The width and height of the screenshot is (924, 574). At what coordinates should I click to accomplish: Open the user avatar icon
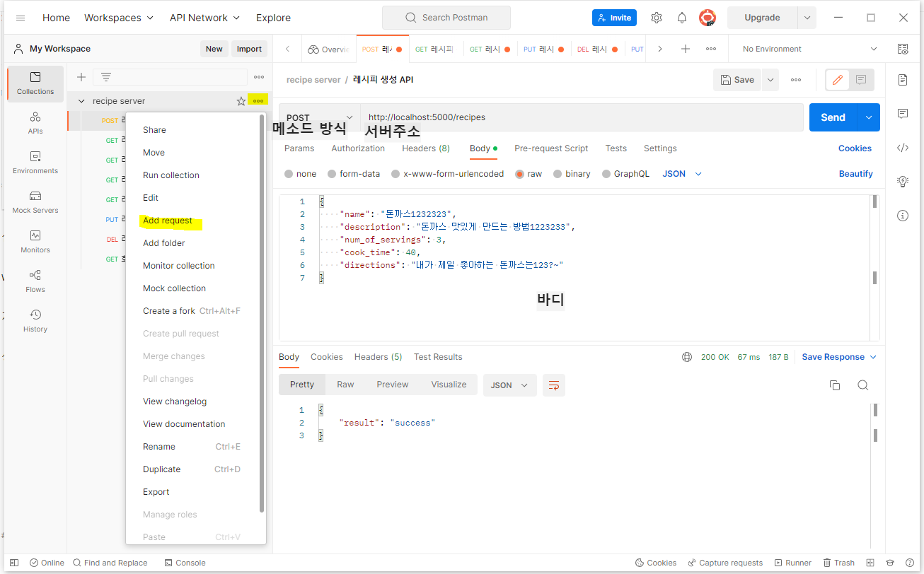point(707,18)
